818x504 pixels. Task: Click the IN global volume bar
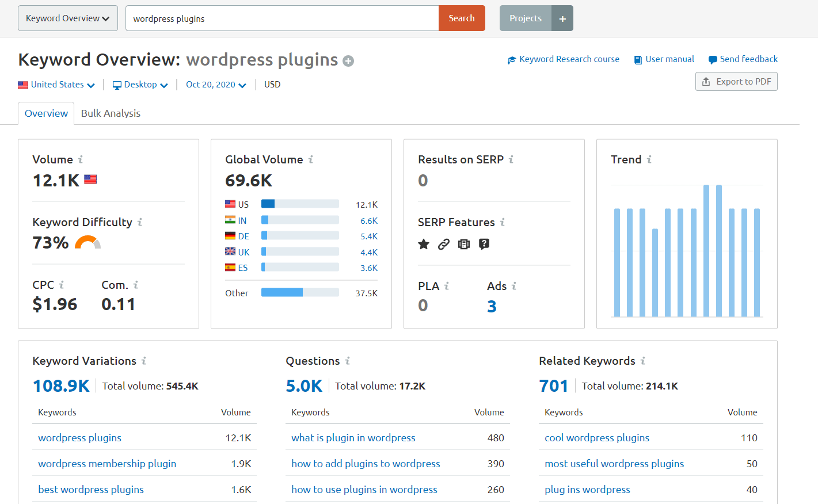[300, 220]
